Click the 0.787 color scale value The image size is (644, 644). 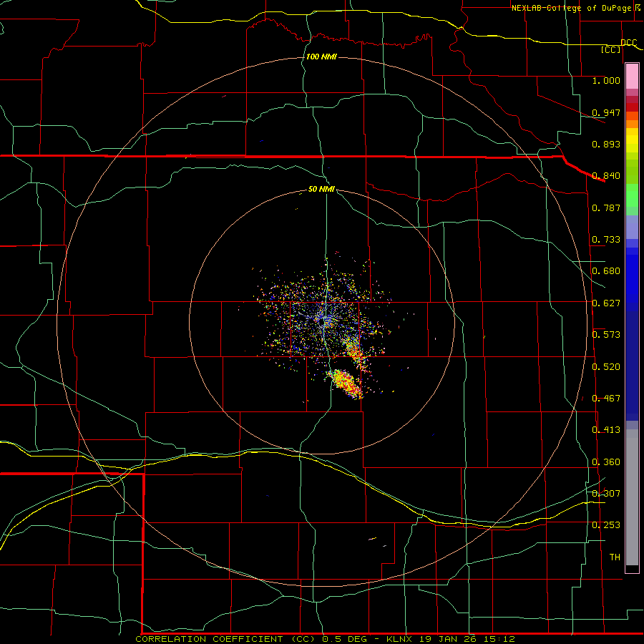point(606,208)
